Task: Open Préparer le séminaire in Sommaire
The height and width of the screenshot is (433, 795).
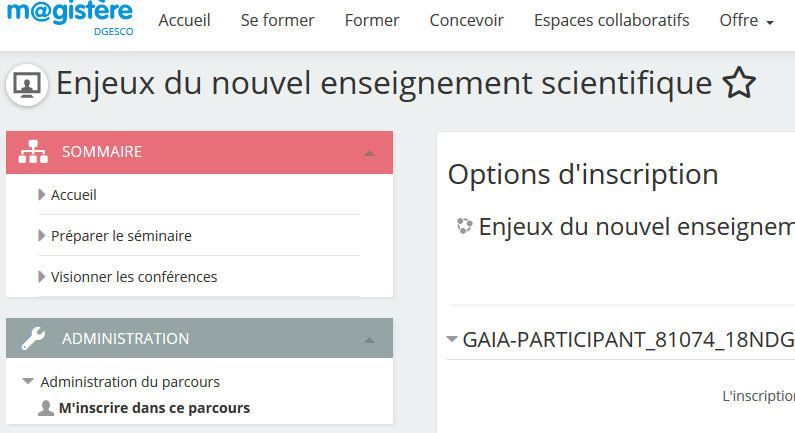Action: pos(121,236)
